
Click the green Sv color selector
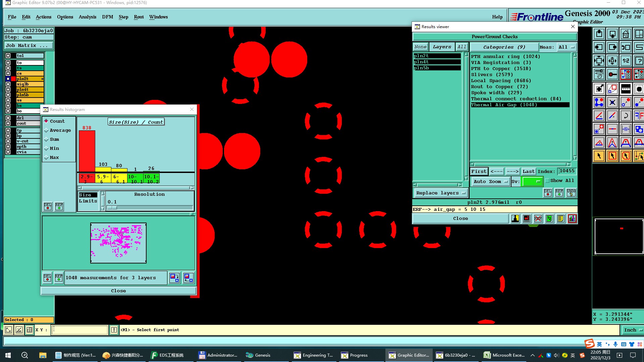point(532,181)
